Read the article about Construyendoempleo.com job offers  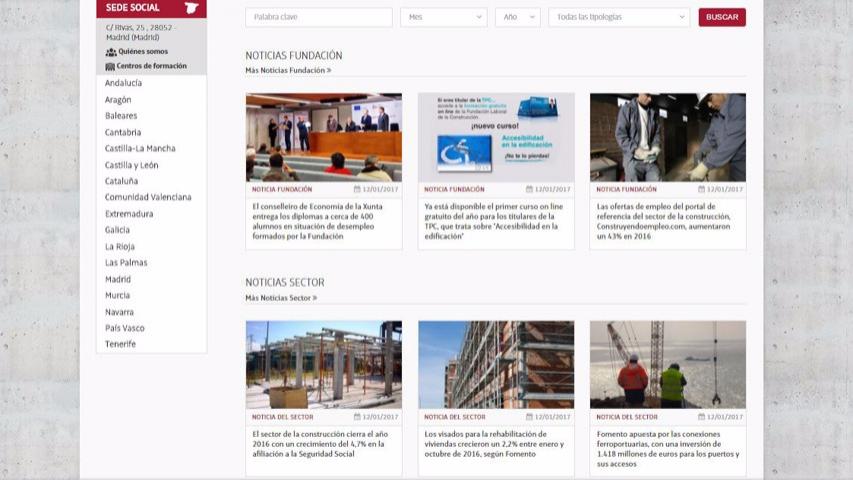coord(667,221)
